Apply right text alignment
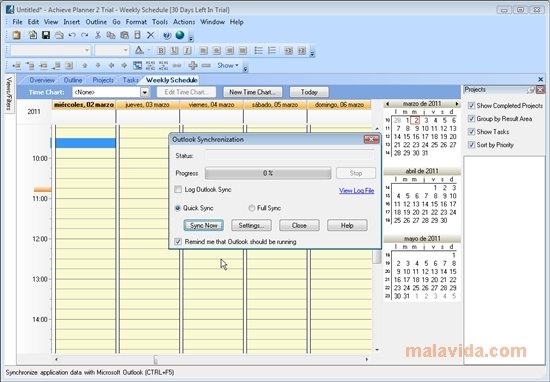The width and height of the screenshot is (550, 382). point(230,51)
